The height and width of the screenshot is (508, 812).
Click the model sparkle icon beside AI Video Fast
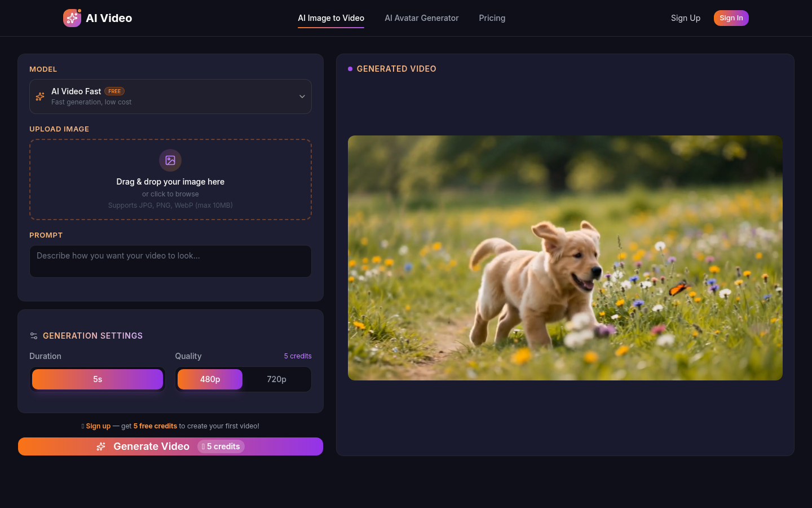click(x=40, y=97)
